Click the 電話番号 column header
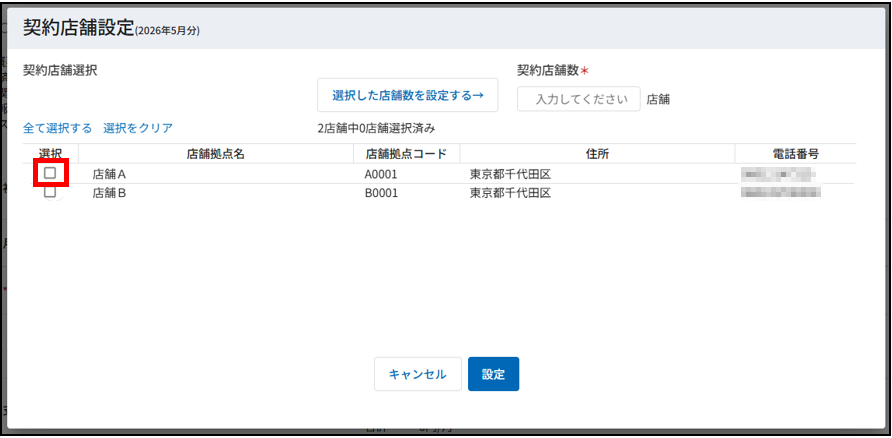Screen dimensions: 892x438 pos(795,153)
